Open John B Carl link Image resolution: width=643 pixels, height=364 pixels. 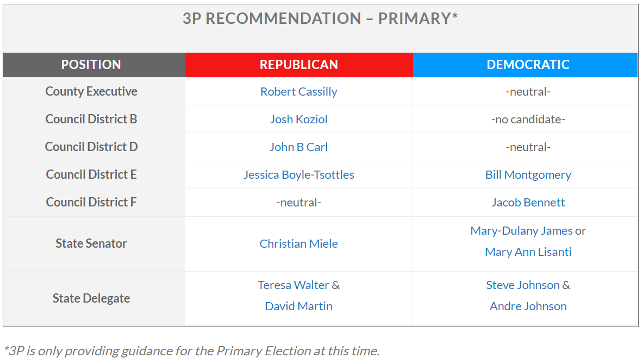(298, 147)
